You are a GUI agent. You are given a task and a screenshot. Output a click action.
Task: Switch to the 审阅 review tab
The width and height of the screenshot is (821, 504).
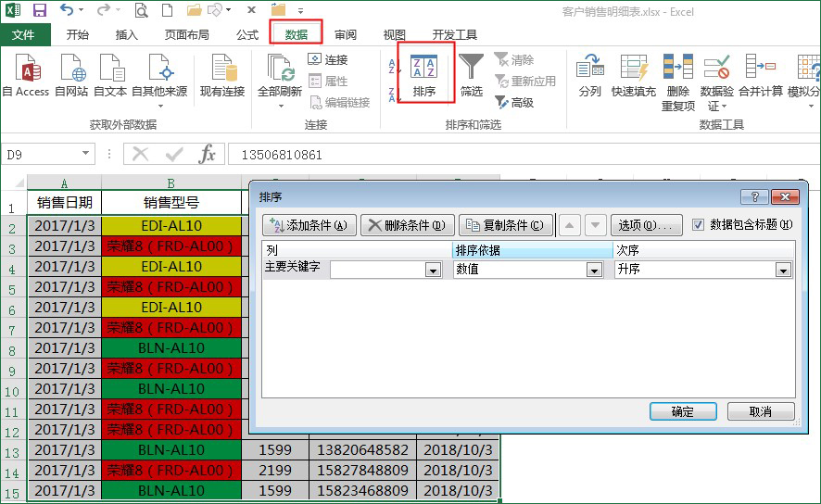tap(346, 35)
